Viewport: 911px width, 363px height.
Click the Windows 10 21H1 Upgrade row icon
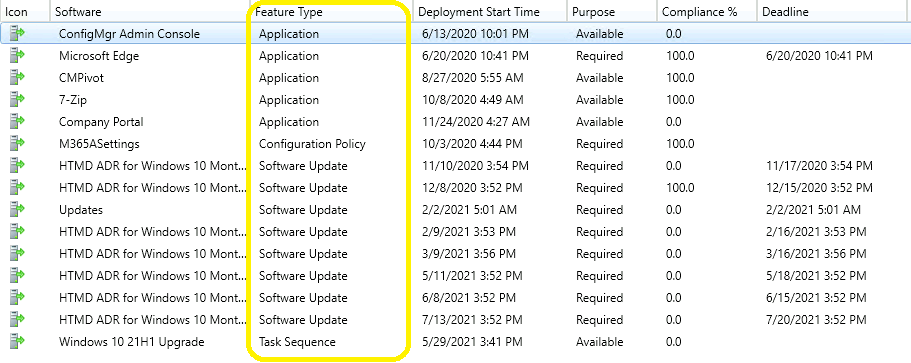[17, 342]
